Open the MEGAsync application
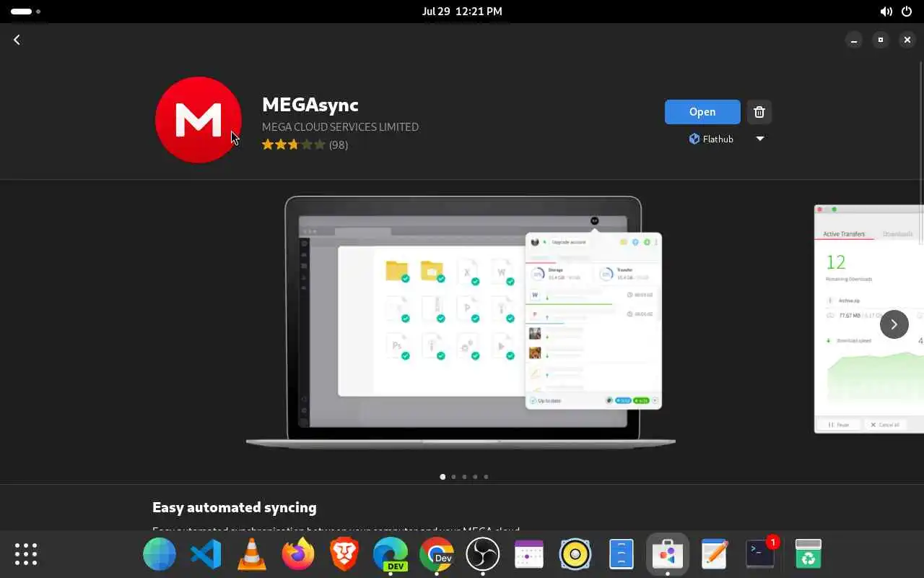This screenshot has height=578, width=924. pos(702,112)
